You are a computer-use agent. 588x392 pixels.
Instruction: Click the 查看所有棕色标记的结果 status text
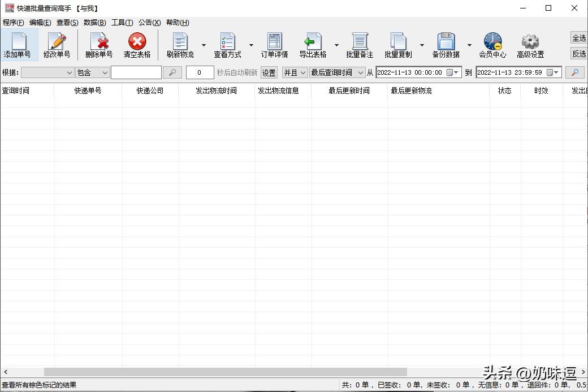point(39,385)
